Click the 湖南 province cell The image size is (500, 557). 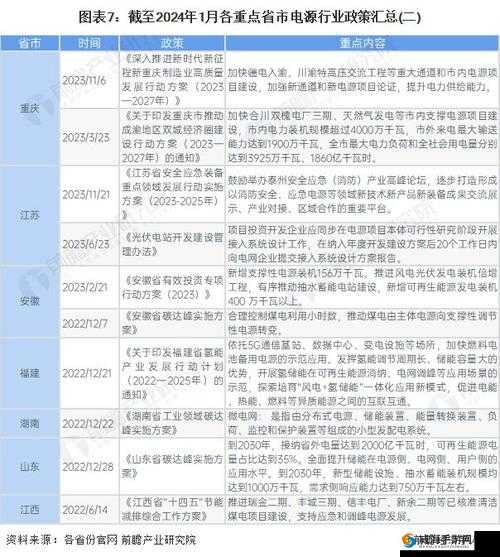point(29,423)
